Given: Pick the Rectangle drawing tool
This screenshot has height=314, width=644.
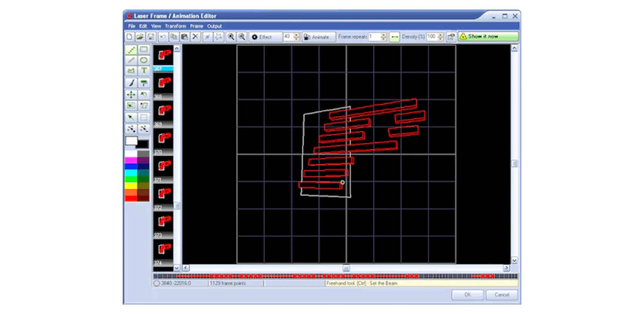Looking at the screenshot, I should (144, 50).
